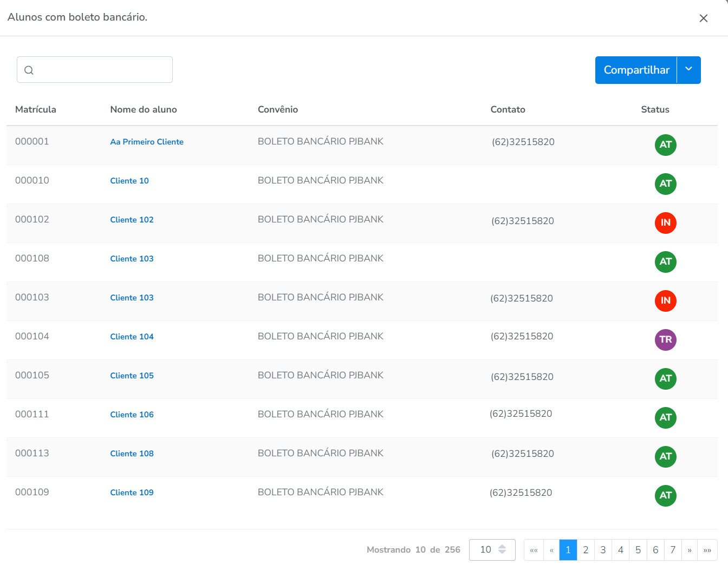Select page 7 in the pagination
The image size is (728, 564).
click(673, 550)
